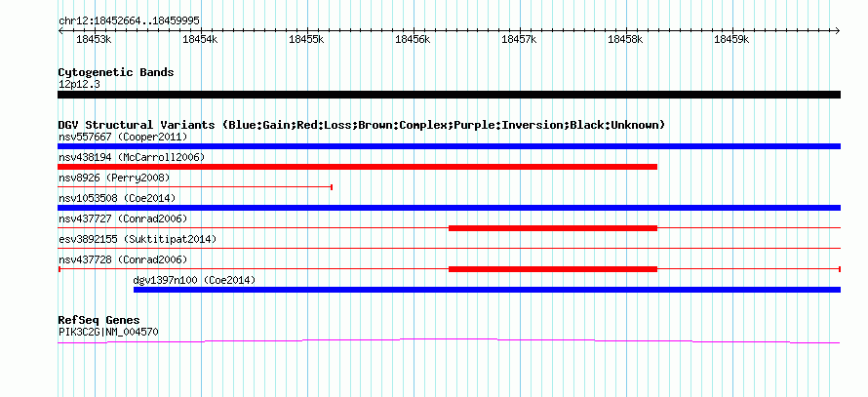Select the 18454k ruler tick label
This screenshot has height=397, width=868.
200,39
